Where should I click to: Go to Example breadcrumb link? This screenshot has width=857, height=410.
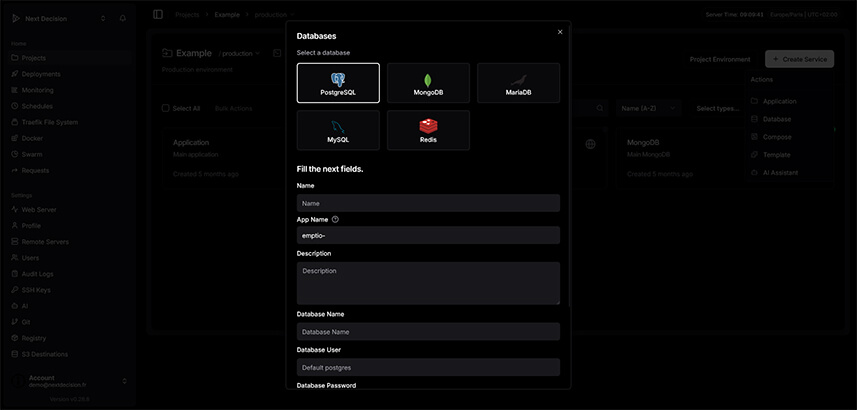(227, 15)
